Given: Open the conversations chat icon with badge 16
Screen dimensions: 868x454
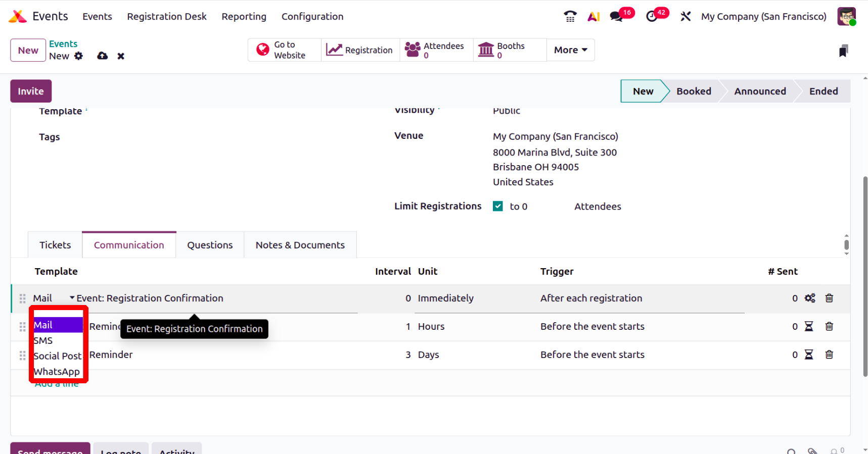Looking at the screenshot, I should pos(616,17).
